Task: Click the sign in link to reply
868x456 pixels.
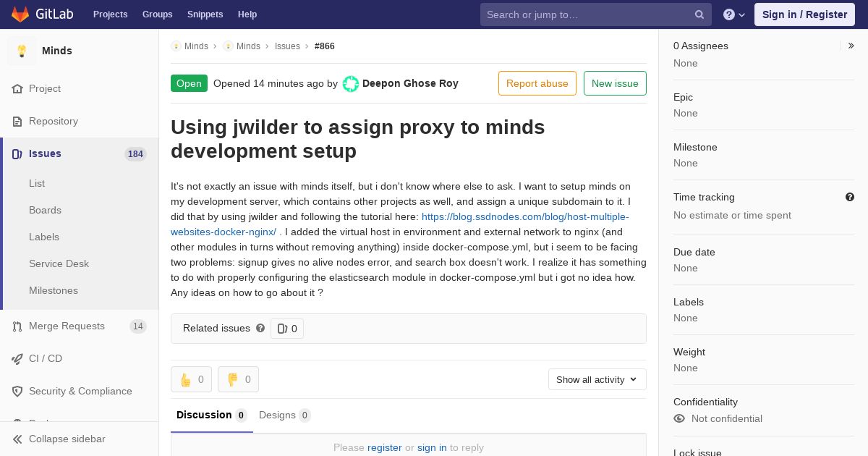Action: point(432,447)
